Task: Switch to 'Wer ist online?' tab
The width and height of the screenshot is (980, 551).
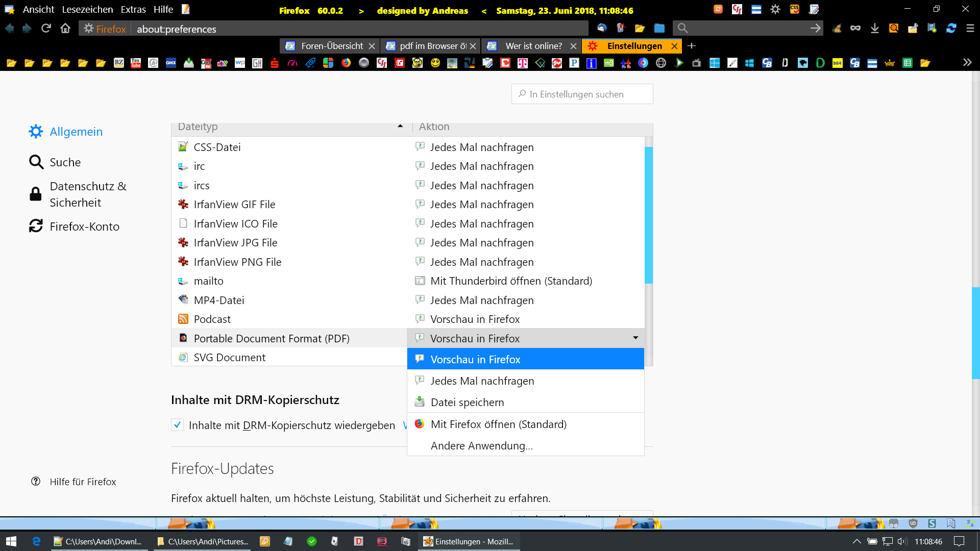Action: (533, 46)
